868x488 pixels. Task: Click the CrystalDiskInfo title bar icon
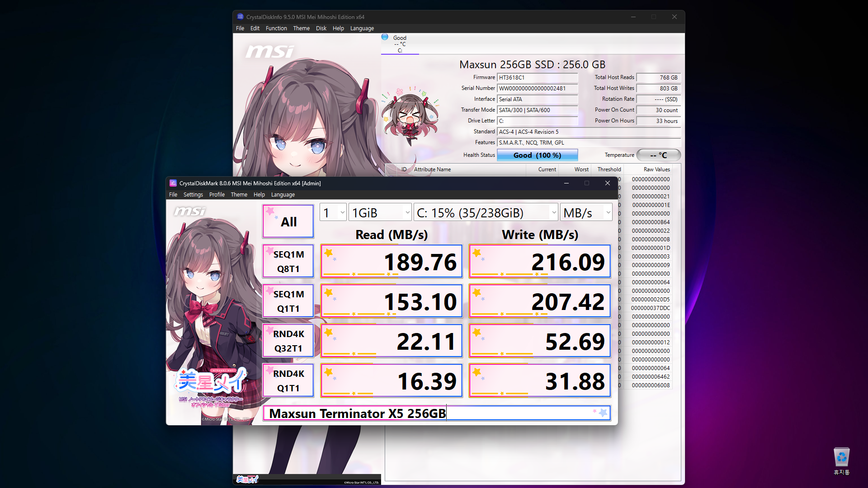[x=241, y=17]
